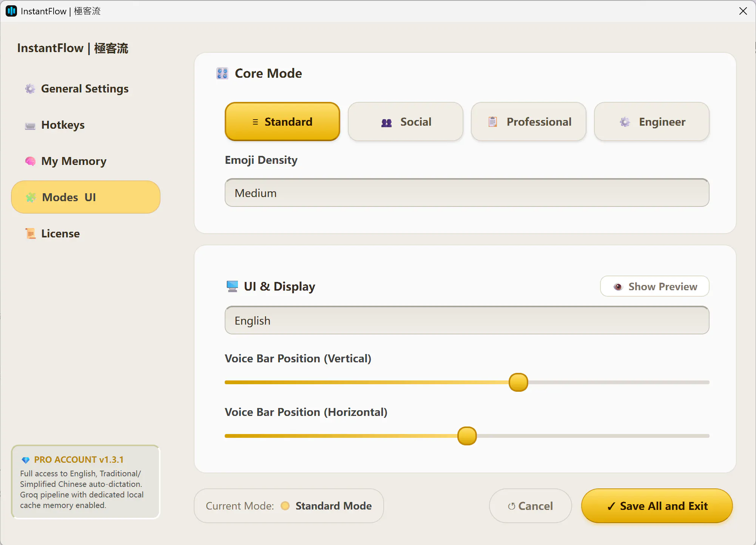Click the UI & Display monitor icon
The width and height of the screenshot is (756, 545).
point(232,286)
